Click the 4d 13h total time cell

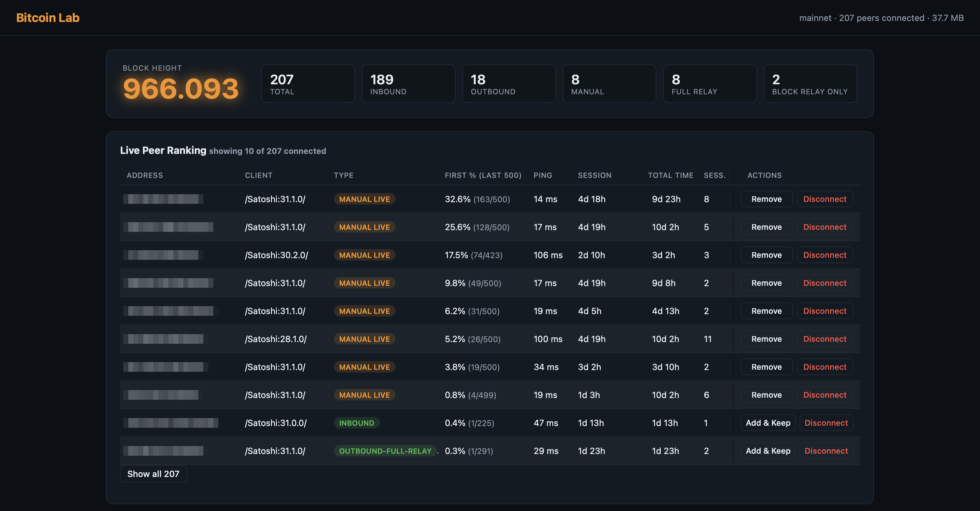(665, 311)
